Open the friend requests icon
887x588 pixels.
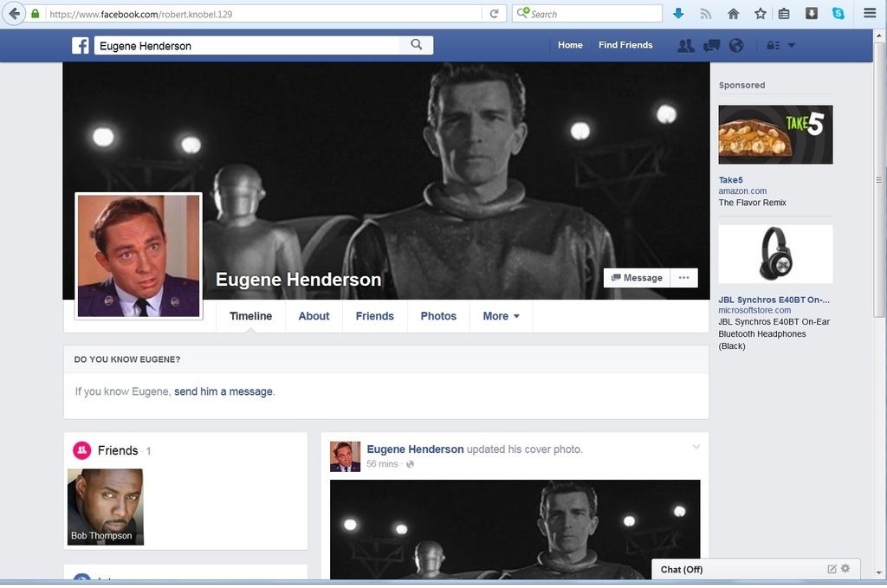click(x=686, y=45)
